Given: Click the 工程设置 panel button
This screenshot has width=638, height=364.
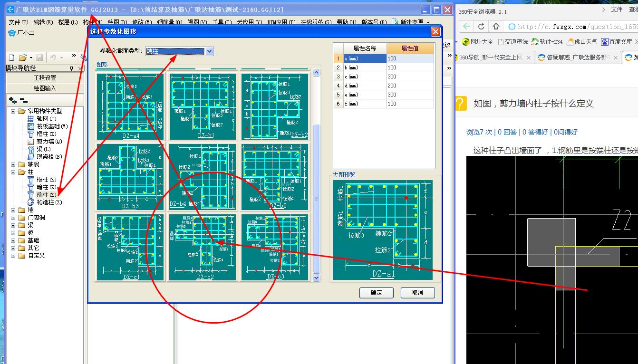Looking at the screenshot, I should (x=45, y=78).
